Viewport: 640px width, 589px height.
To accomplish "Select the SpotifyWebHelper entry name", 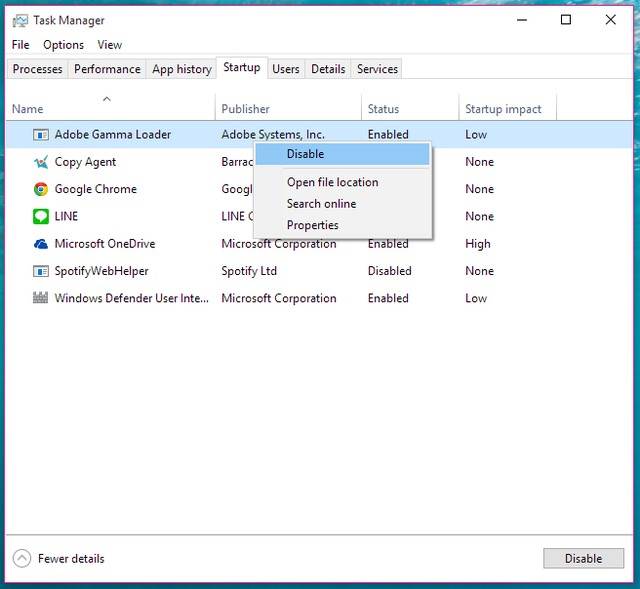I will pos(101,271).
